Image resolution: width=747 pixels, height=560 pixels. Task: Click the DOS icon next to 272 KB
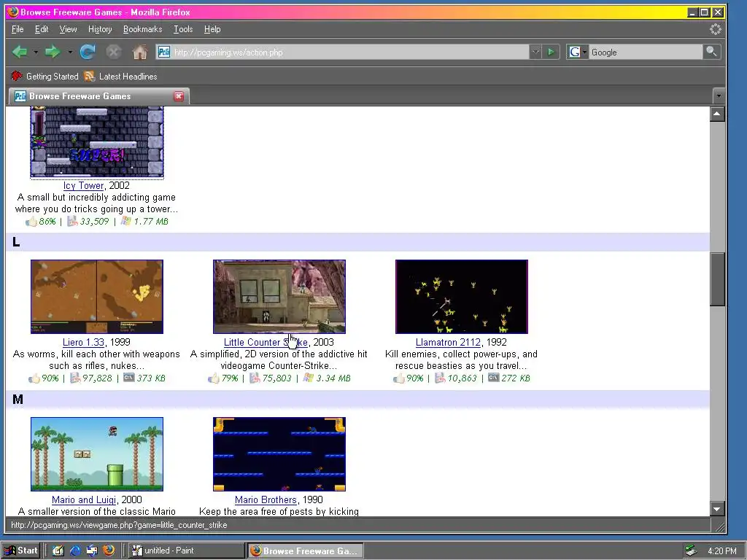click(x=494, y=378)
